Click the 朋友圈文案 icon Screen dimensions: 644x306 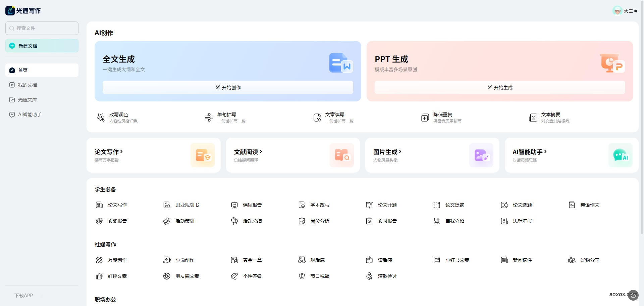[167, 276]
